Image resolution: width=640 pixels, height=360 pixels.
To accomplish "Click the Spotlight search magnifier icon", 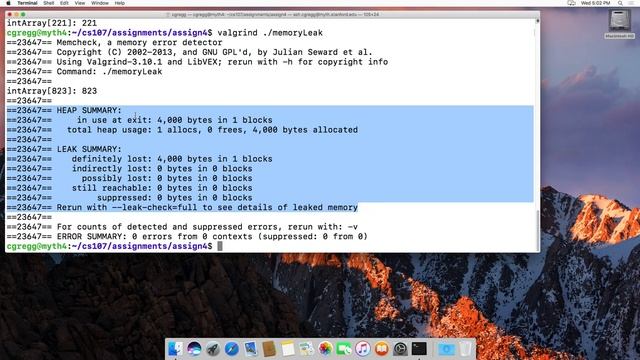I will click(620, 3).
